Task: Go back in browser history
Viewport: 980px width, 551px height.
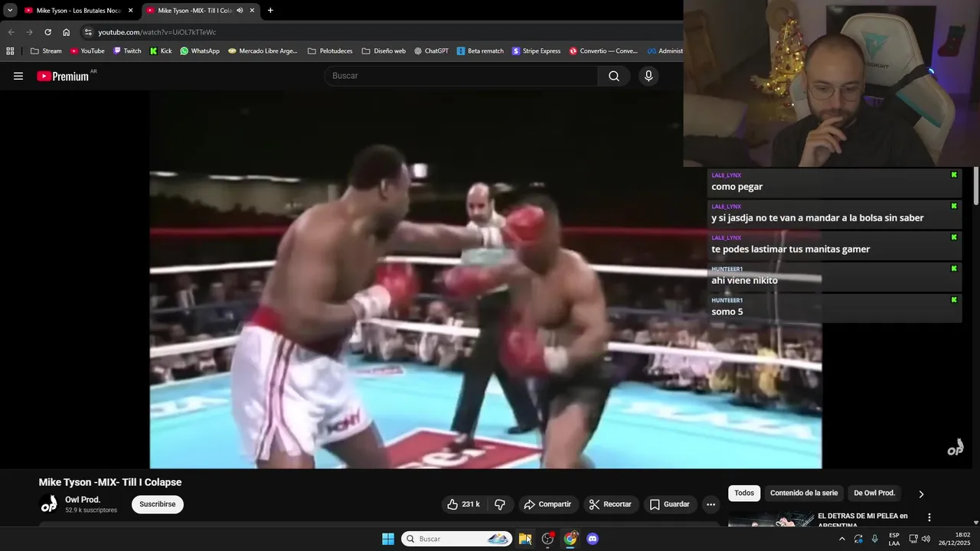Action: point(11,32)
